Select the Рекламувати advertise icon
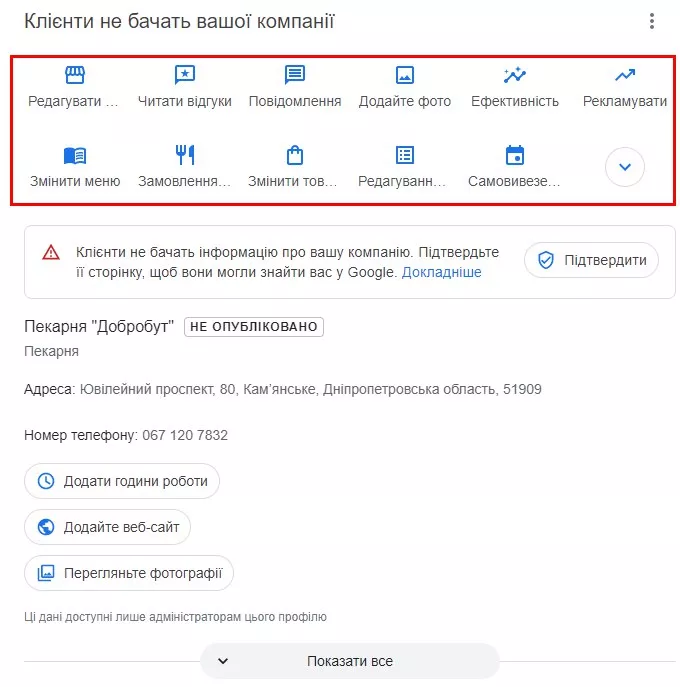Screen dimensions: 680x687 pos(624,75)
